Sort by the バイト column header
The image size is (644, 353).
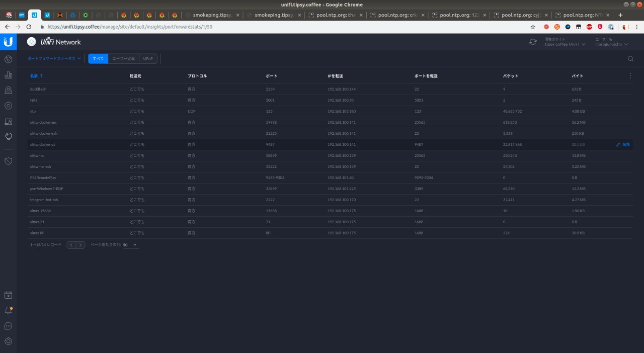pos(578,76)
